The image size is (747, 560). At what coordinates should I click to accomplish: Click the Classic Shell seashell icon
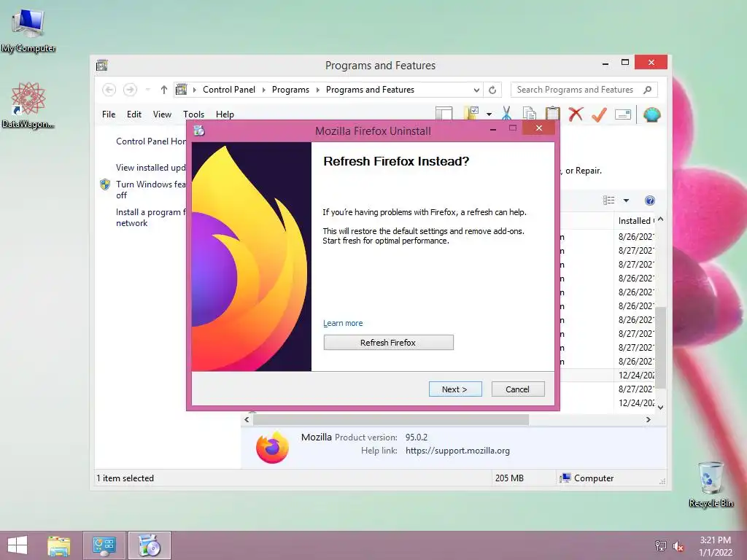tap(651, 114)
